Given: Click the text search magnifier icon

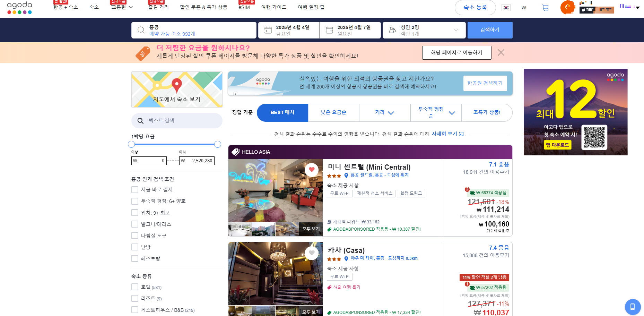Looking at the screenshot, I should coord(140,121).
